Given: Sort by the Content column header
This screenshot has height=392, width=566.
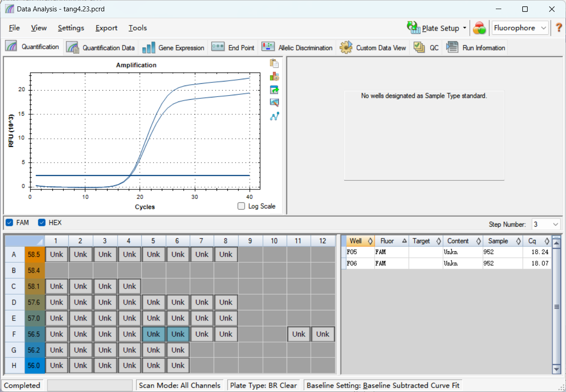Looking at the screenshot, I should point(463,241).
